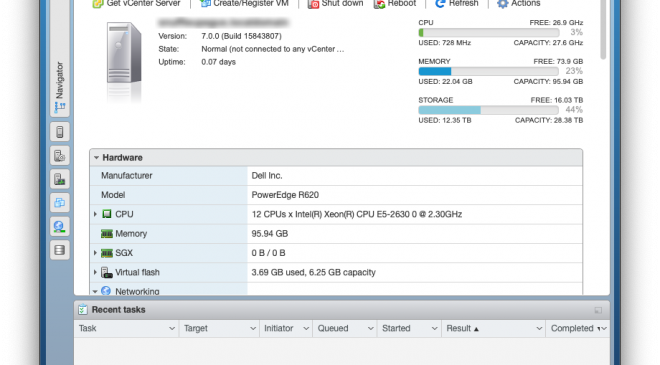This screenshot has width=660, height=365.
Task: Open Manage icon in collapsed navigator
Action: click(60, 156)
